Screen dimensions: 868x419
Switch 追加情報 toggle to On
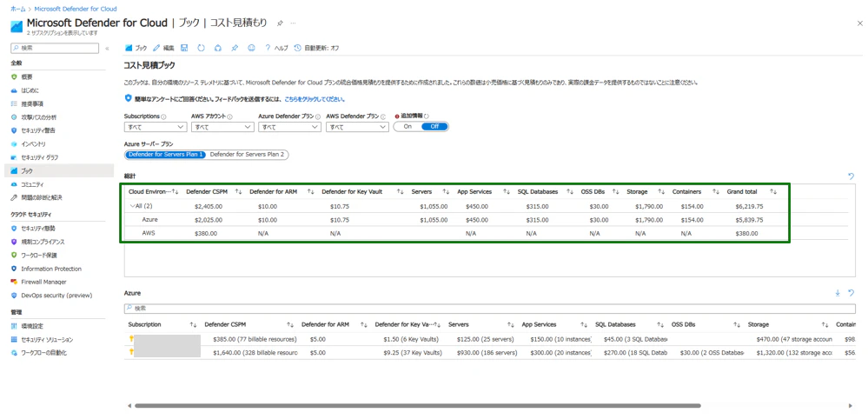tap(407, 126)
